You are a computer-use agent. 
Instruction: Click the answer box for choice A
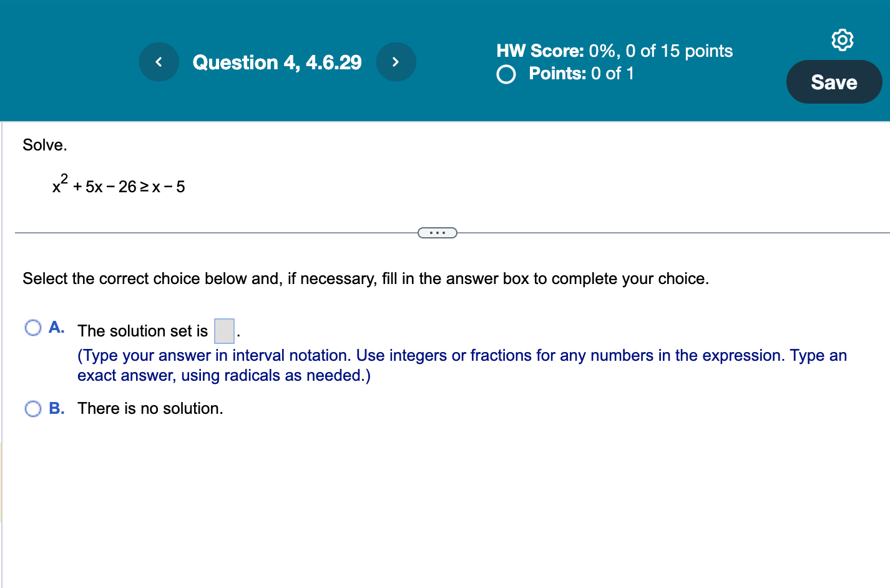pyautogui.click(x=224, y=331)
